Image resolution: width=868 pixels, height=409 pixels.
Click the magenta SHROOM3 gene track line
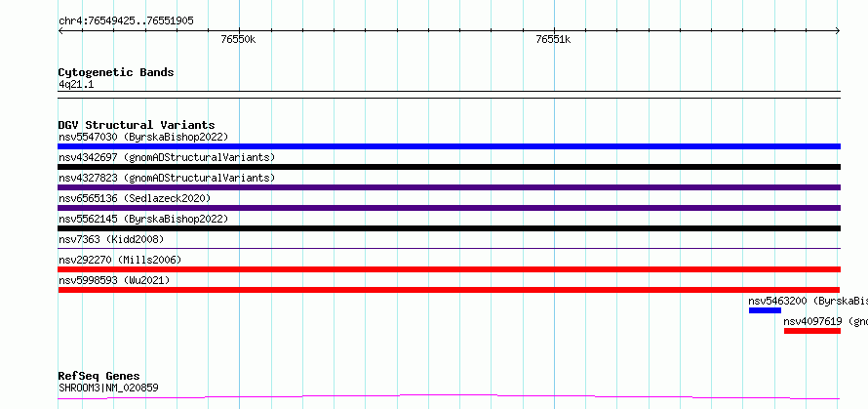pyautogui.click(x=449, y=396)
